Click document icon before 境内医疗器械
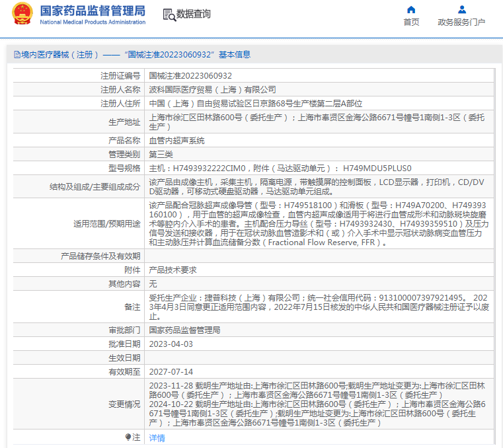Viewport: 503px width, 448px height. (17, 55)
